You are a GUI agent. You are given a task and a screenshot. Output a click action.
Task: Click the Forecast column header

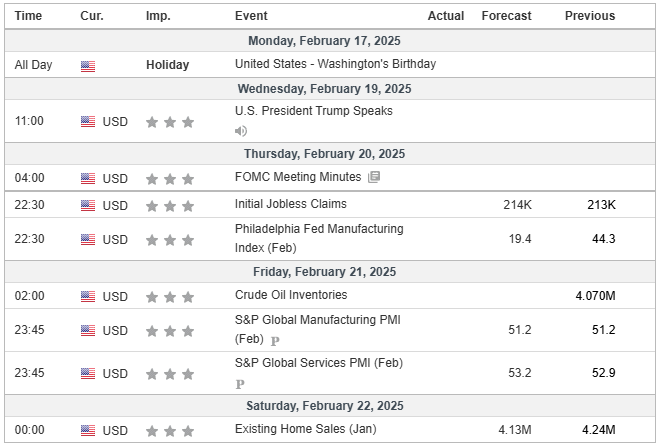(506, 16)
